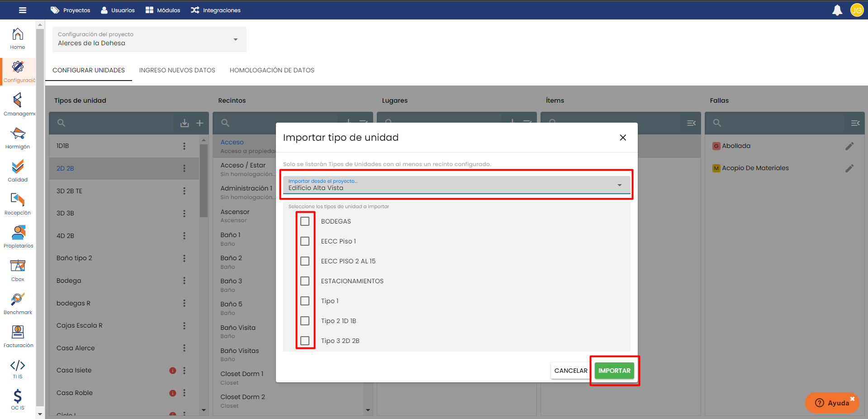Open the Módulos top menu
Viewport: 868px width, 419px height.
163,10
